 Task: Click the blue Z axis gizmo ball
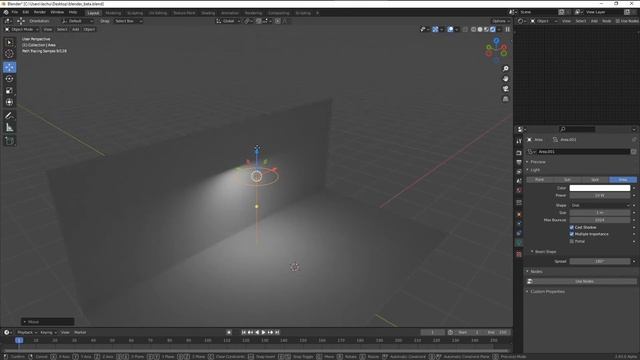(496, 41)
